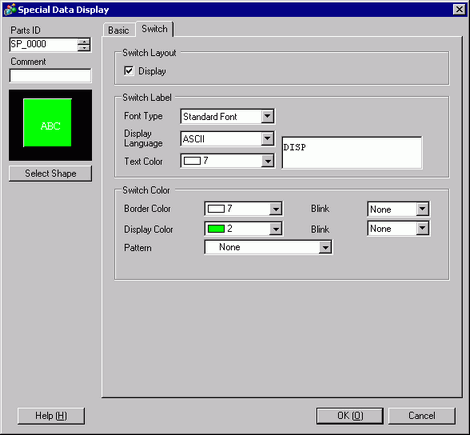The image size is (470, 435).
Task: Click the OK button
Action: (x=350, y=416)
